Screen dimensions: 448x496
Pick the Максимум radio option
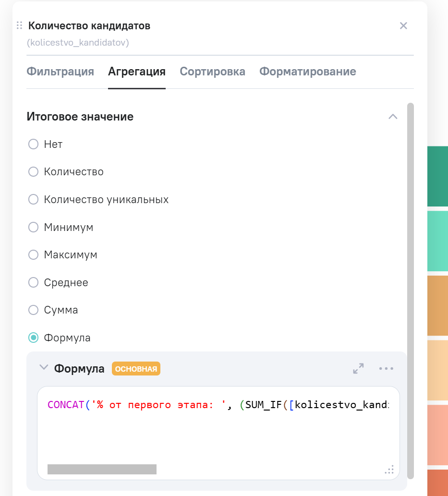(33, 254)
